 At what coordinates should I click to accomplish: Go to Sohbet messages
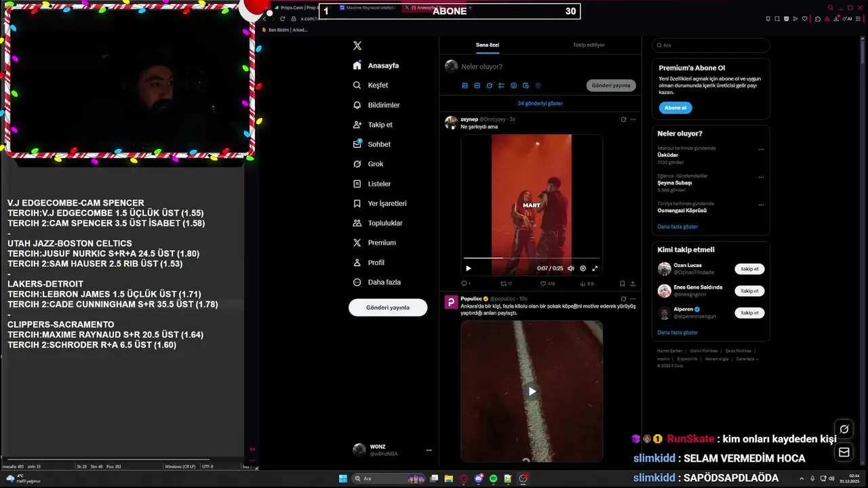[x=372, y=144]
